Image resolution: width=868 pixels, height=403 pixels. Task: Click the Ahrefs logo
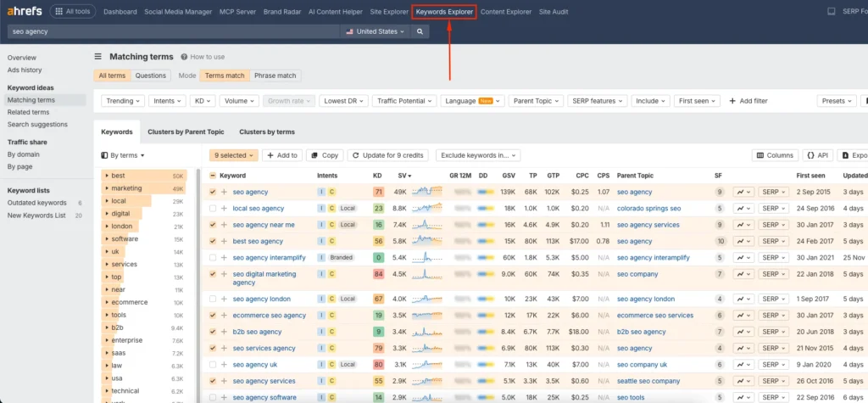coord(25,11)
